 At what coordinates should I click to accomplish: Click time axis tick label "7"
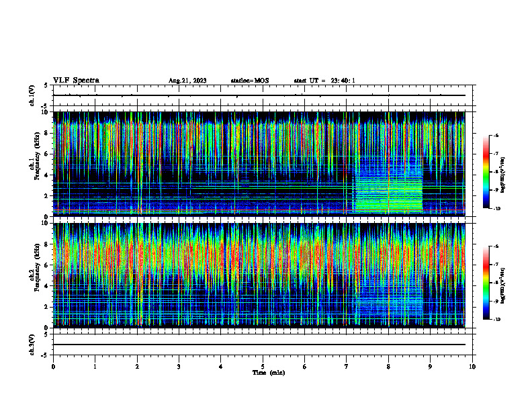[x=347, y=367]
